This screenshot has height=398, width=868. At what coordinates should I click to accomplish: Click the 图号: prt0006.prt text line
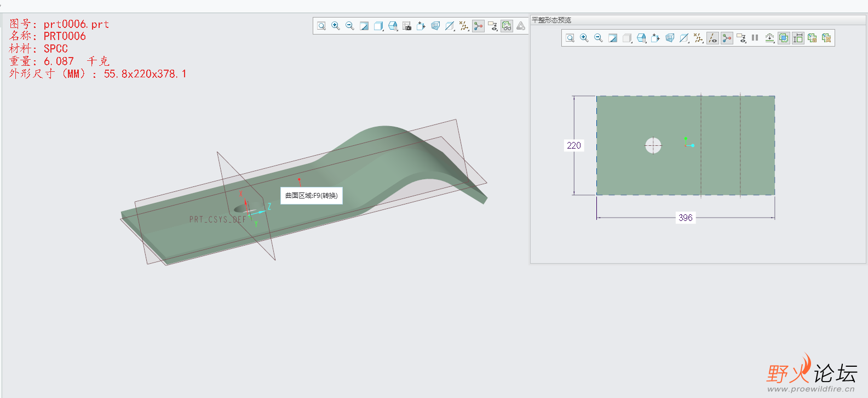point(59,24)
